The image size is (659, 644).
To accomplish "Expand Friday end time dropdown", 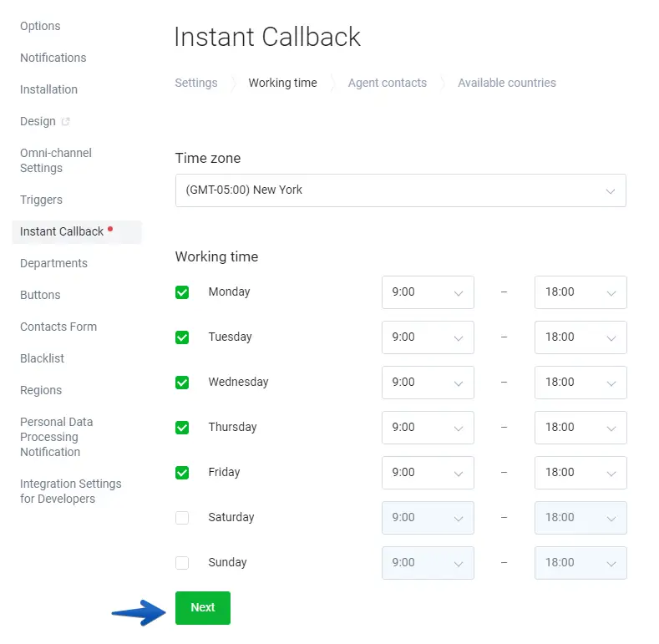I will [580, 473].
